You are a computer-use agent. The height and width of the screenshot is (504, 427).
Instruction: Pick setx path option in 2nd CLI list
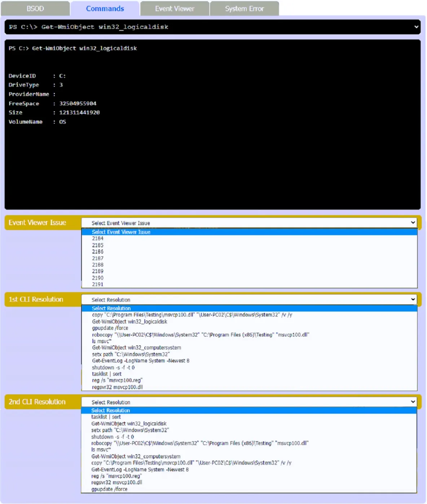pos(249,430)
